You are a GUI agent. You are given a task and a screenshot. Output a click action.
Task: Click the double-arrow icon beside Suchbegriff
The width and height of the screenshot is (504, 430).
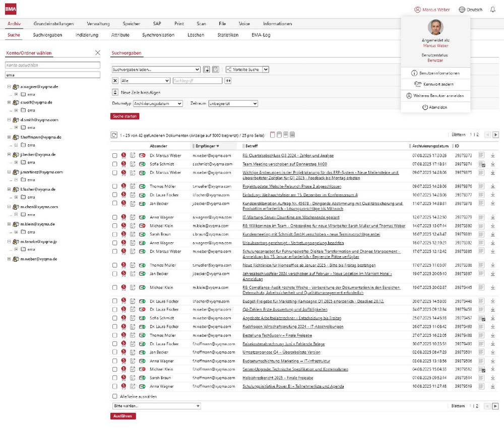pos(228,81)
